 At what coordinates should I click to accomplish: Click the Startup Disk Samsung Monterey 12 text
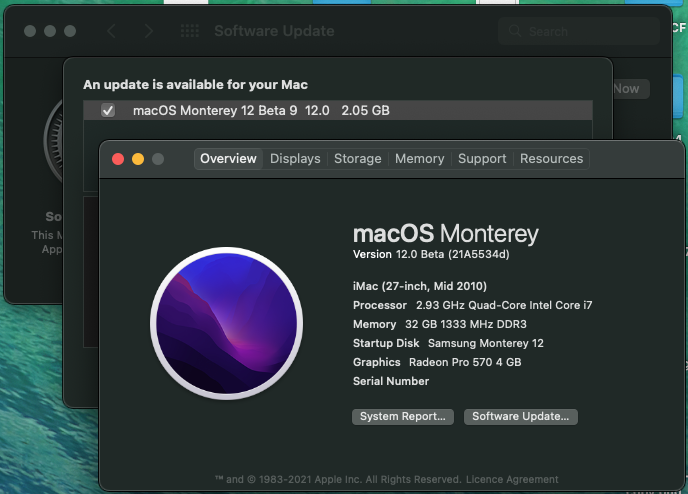coord(448,343)
